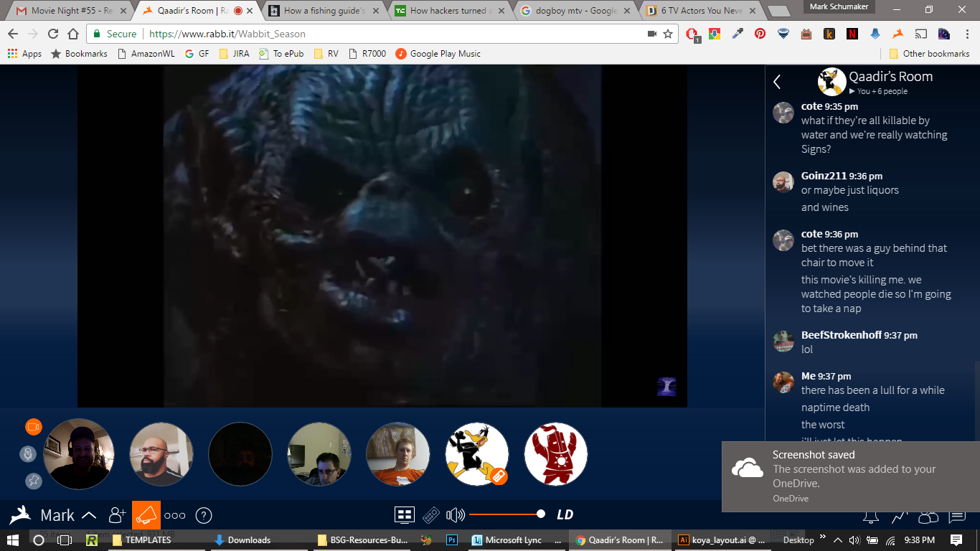Viewport: 980px width, 551px height.
Task: Open the Windows Start menu
Action: (13, 540)
